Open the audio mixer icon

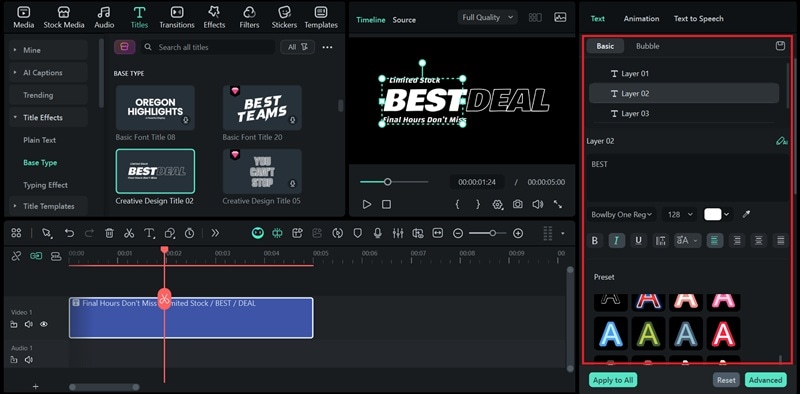click(x=398, y=233)
